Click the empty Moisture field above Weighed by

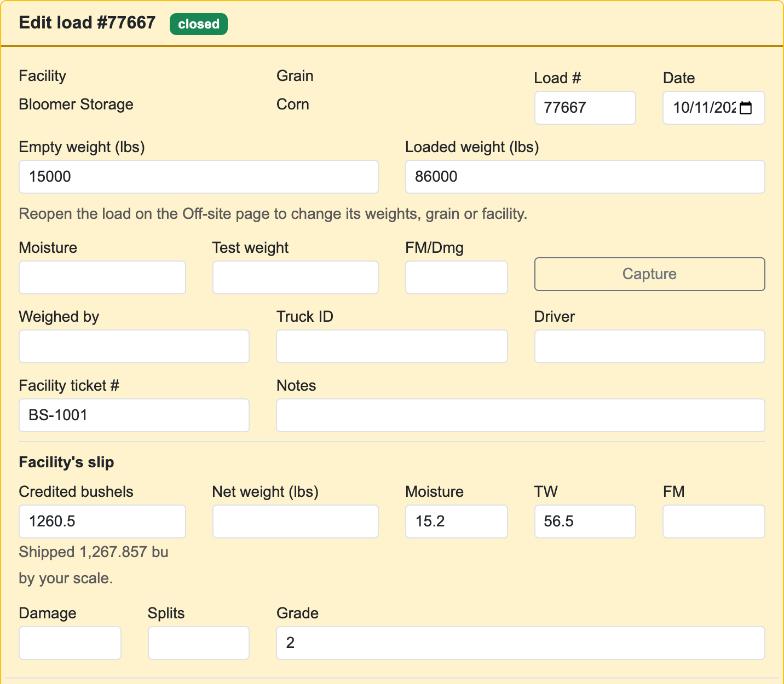tap(102, 277)
